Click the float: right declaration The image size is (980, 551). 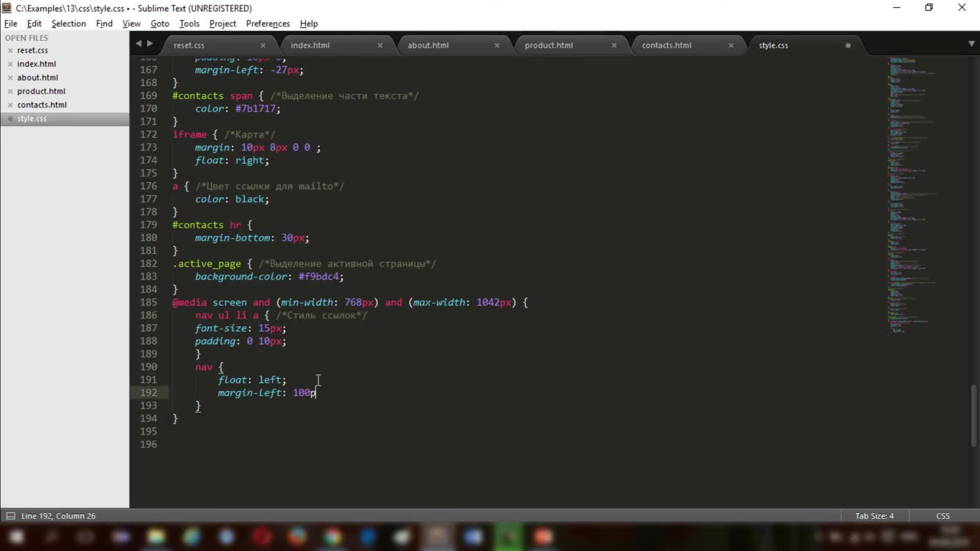coord(232,160)
